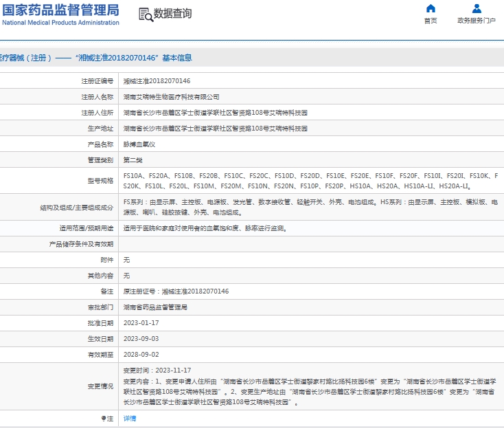
Task: Select registration number value 湘械注准20182070146
Action: (157, 81)
